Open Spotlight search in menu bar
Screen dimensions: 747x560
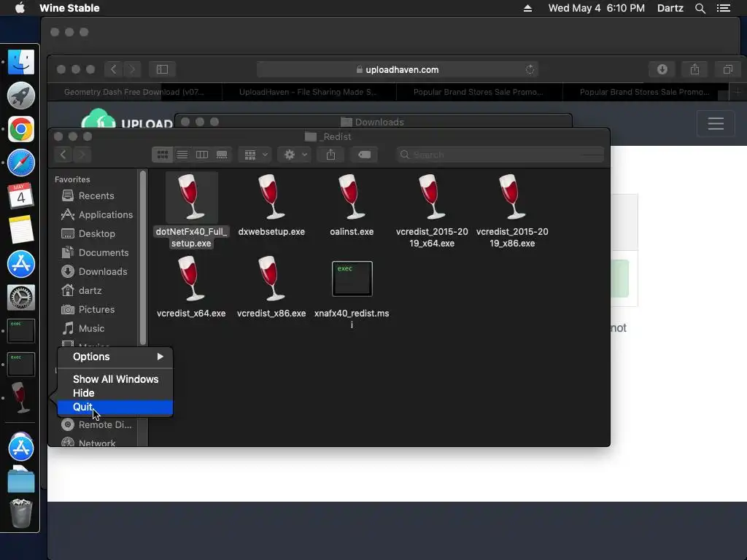700,8
